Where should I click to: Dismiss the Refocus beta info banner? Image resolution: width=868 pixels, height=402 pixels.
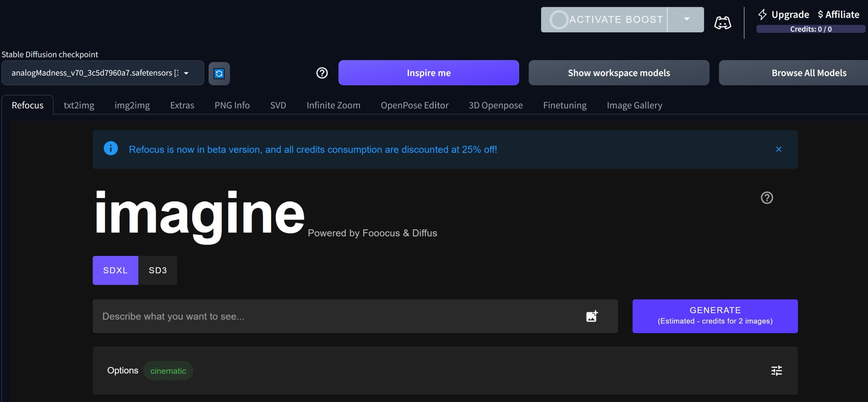(778, 149)
